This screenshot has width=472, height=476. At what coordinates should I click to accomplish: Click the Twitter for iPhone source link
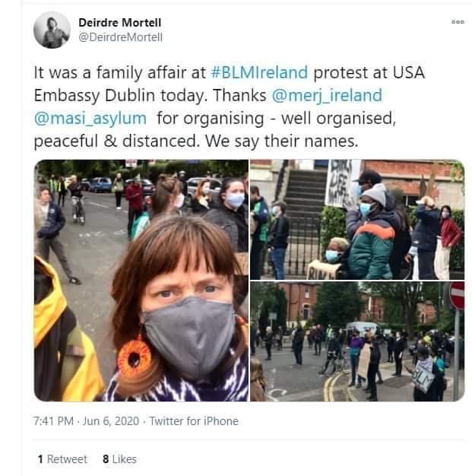coord(194,421)
